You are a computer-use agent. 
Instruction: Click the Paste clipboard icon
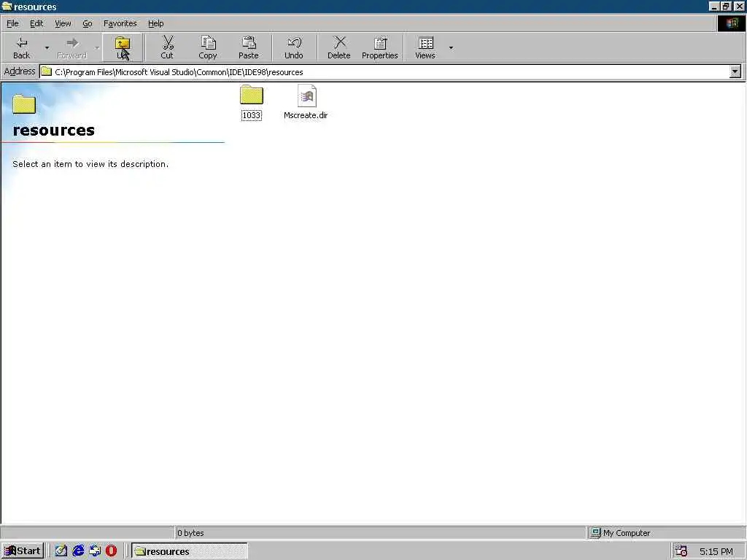click(248, 47)
